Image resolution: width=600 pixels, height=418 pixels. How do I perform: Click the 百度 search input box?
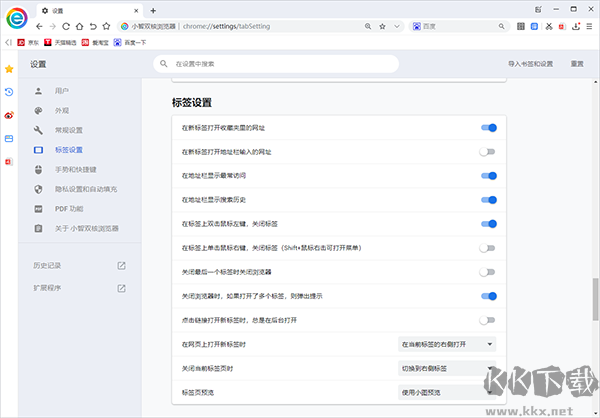(x=458, y=26)
